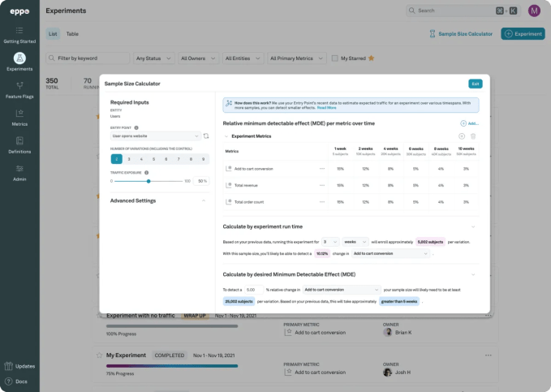Switch to the Table view tab
The image size is (551, 392).
[x=72, y=34]
